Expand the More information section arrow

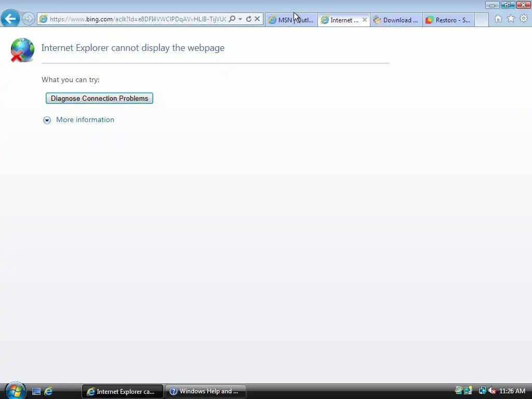(x=47, y=120)
